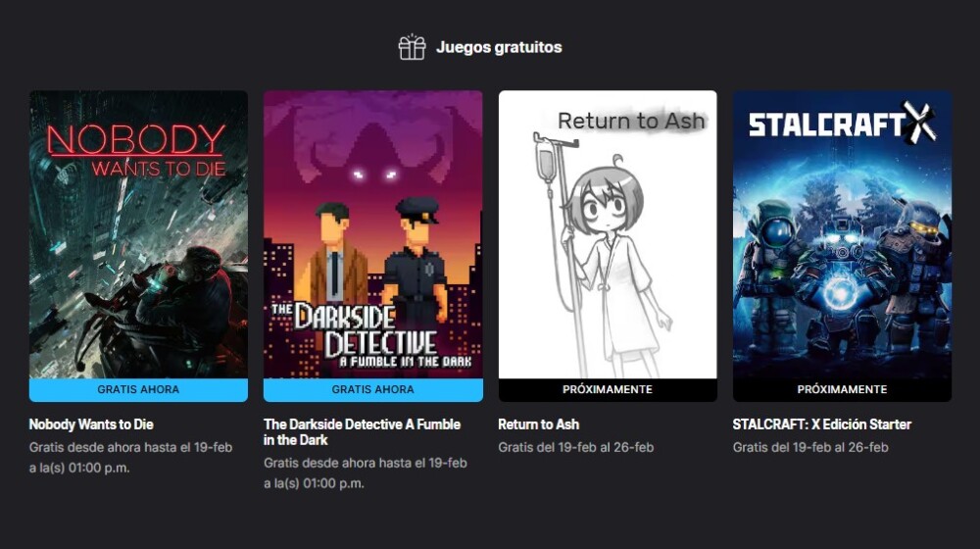Screen dimensions: 980x549
Task: Click Nobody Wants to Die free-until date text
Action: coord(130,457)
